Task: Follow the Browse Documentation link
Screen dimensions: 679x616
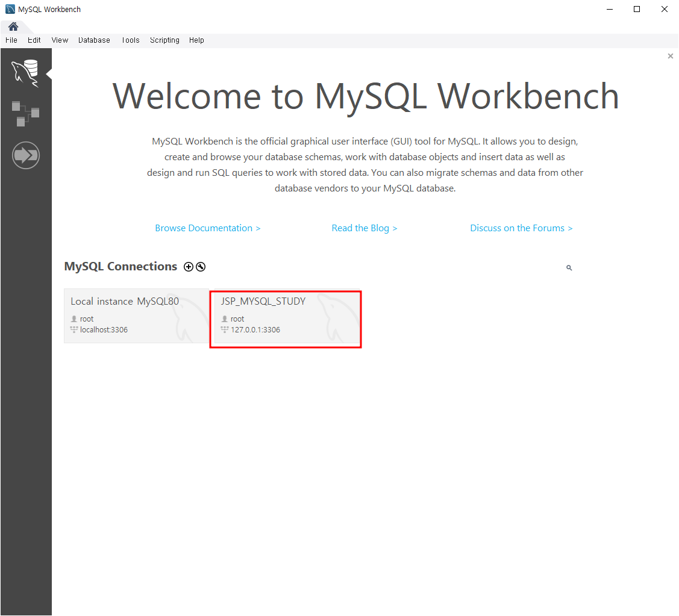Action: 208,228
